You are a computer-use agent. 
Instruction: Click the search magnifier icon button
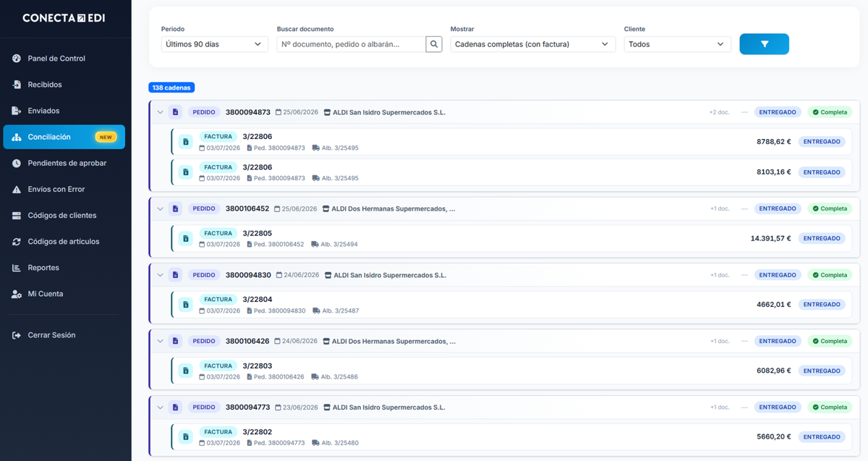[434, 44]
